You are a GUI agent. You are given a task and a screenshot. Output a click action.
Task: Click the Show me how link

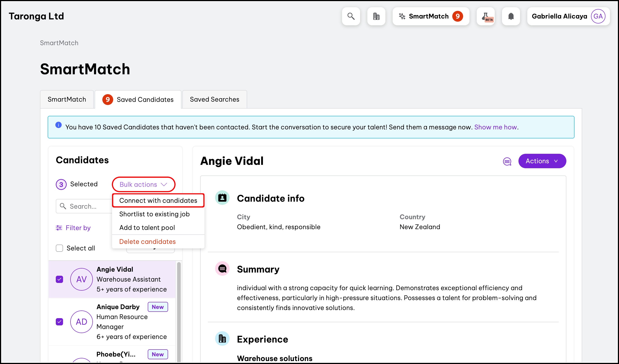pos(495,127)
